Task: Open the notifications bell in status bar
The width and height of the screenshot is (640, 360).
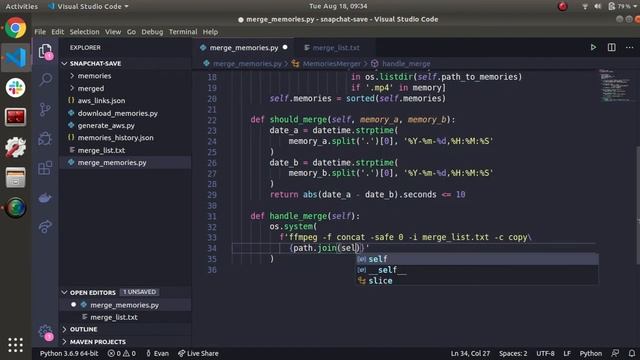Action: [x=631, y=353]
